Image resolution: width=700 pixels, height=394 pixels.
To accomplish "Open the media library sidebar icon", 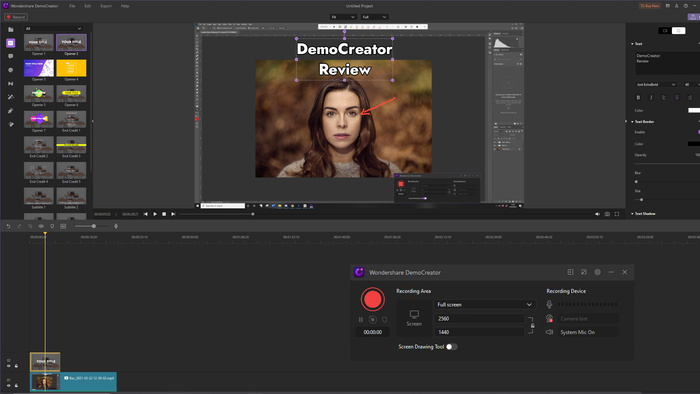I will (11, 29).
